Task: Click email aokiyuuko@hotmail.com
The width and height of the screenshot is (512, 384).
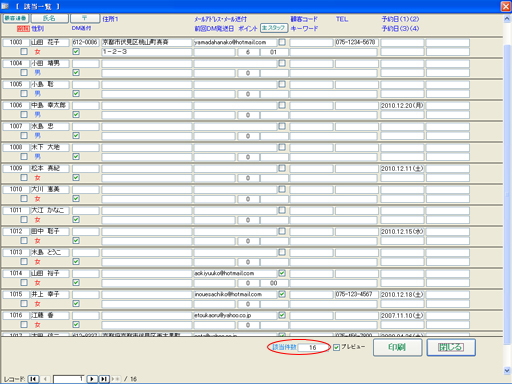Action: point(235,273)
